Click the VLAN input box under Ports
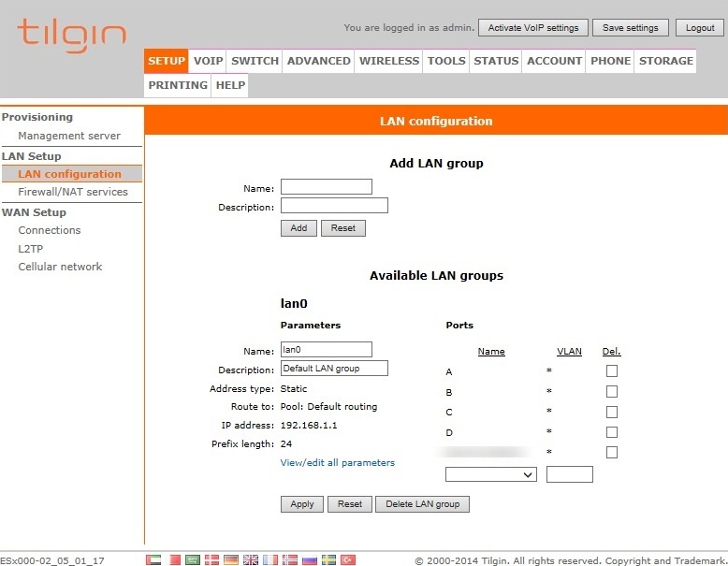Viewport: 728px width, 566px height. pos(570,474)
